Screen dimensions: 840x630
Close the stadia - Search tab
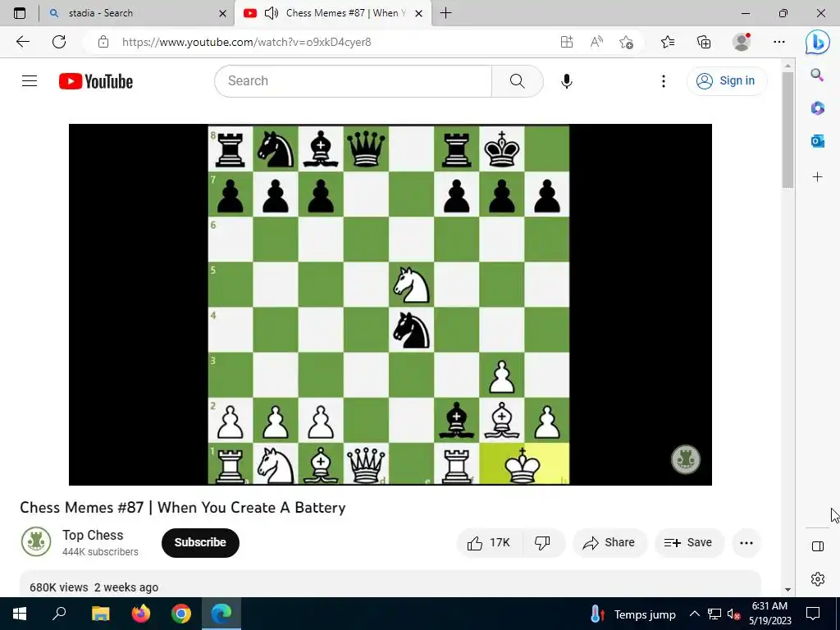tap(223, 13)
